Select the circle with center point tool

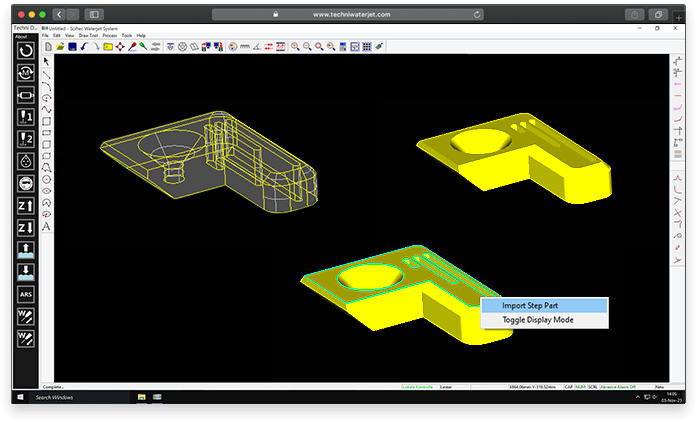pyautogui.click(x=46, y=179)
